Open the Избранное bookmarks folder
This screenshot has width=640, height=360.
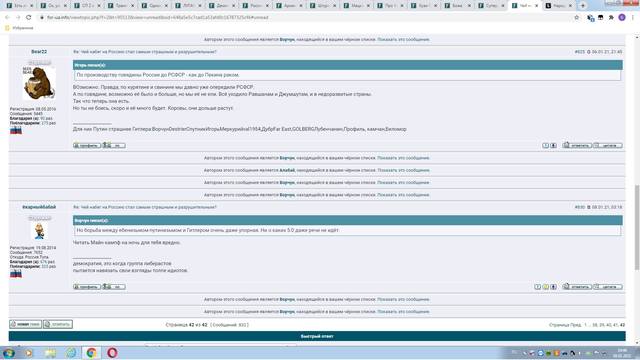[x=19, y=28]
